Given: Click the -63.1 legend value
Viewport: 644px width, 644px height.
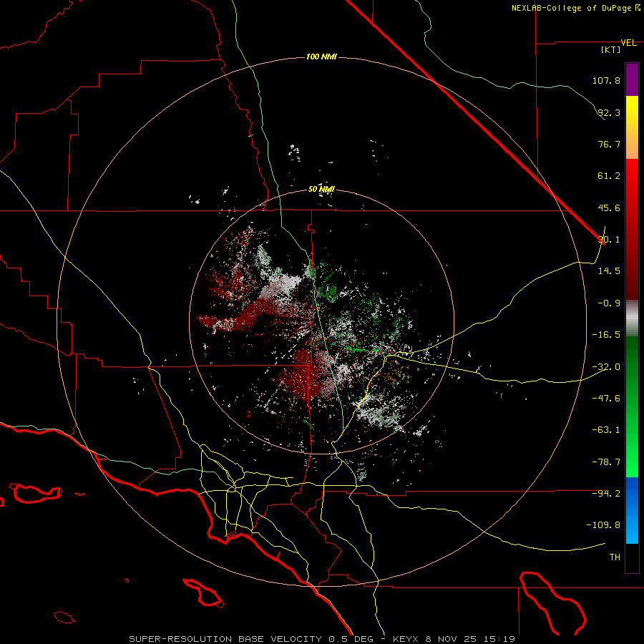Looking at the screenshot, I should [x=606, y=430].
